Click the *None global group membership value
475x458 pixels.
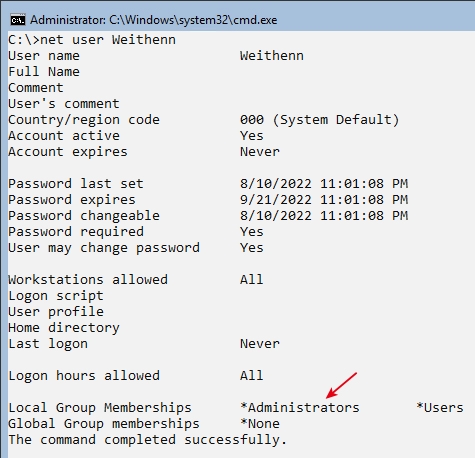(260, 424)
